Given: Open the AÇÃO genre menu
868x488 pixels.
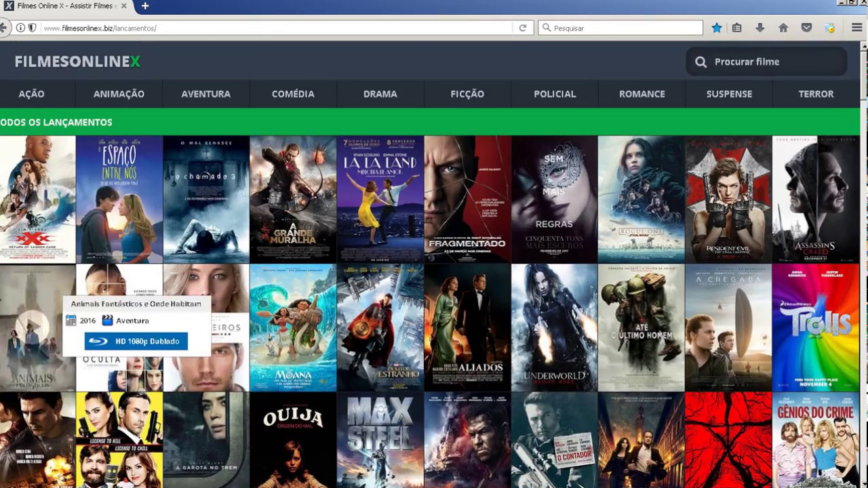Looking at the screenshot, I should [x=31, y=94].
